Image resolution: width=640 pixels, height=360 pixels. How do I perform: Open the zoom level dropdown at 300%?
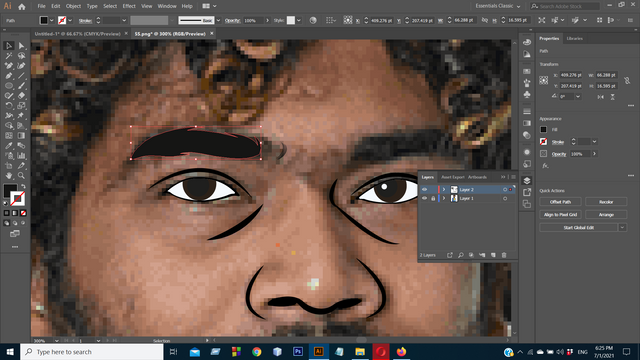pos(56,340)
